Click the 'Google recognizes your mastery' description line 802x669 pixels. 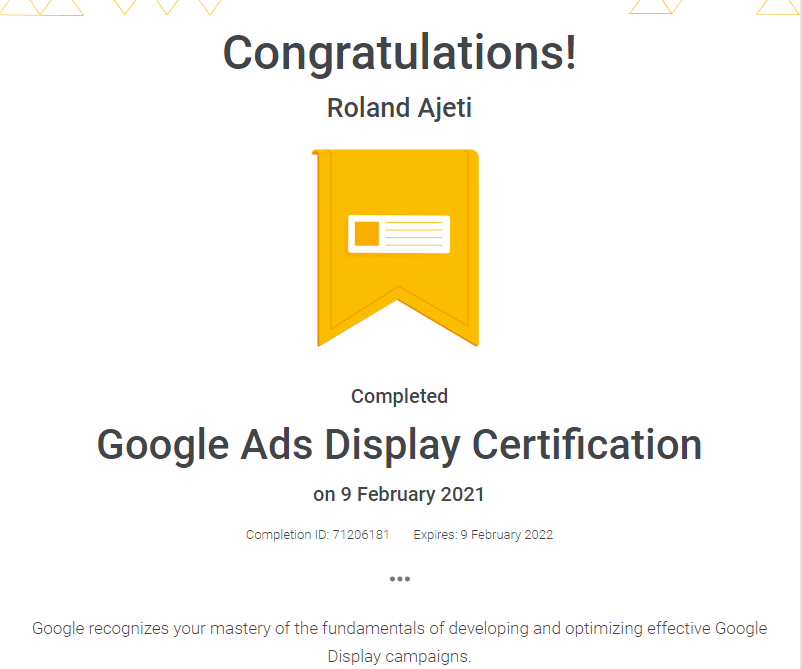(x=399, y=628)
